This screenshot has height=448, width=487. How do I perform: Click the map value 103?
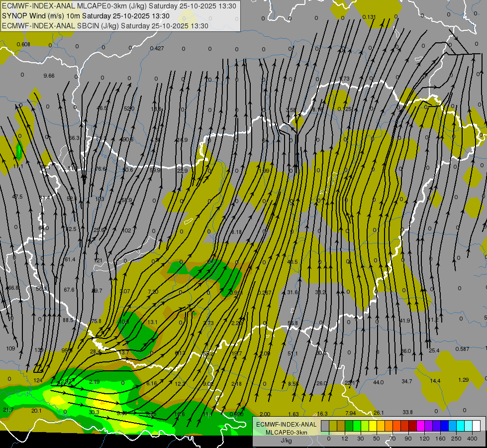99,199
